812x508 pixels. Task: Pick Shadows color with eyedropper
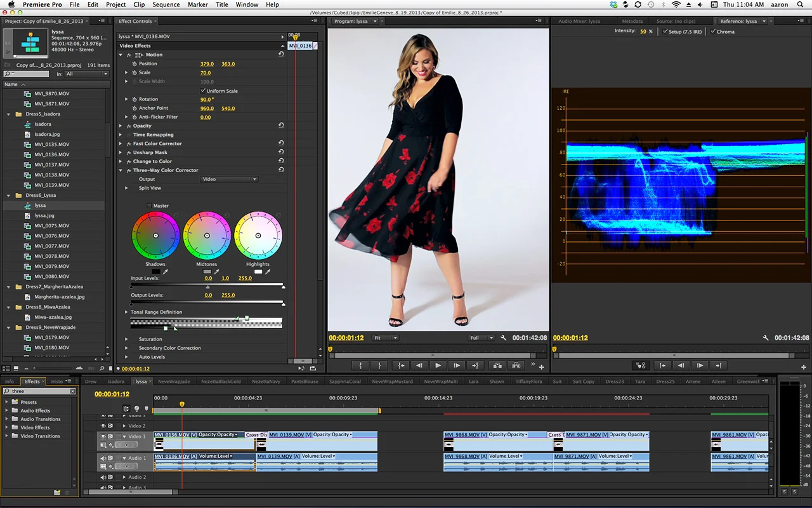tap(166, 272)
